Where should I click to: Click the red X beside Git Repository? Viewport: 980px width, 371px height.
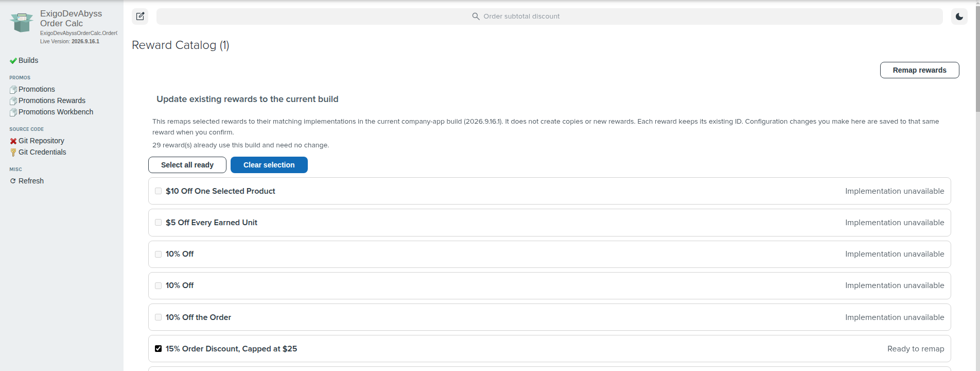coord(13,141)
